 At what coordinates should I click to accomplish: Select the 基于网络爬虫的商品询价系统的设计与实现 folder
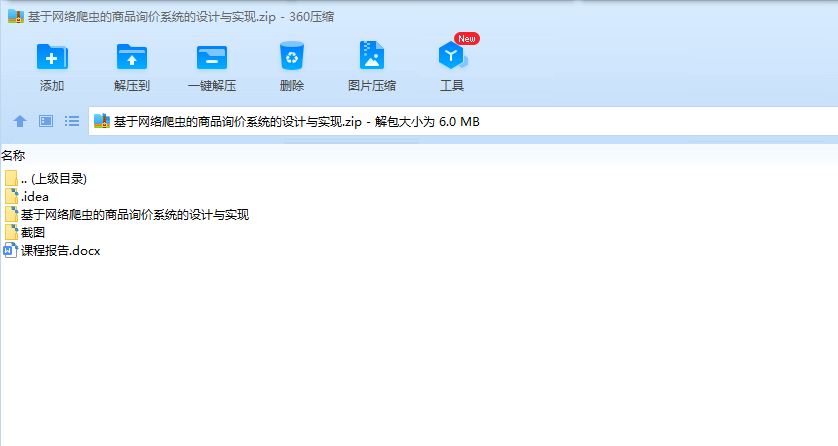[127, 215]
